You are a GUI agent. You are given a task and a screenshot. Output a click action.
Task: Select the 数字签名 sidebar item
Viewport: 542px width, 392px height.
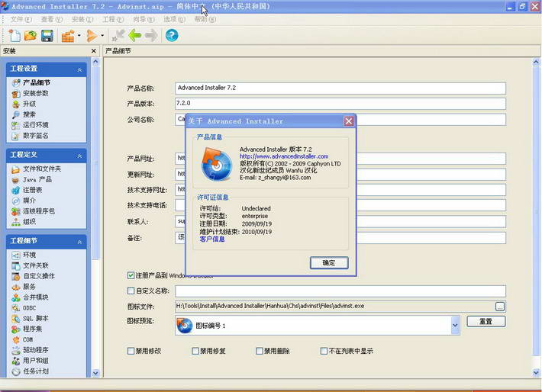(x=35, y=136)
